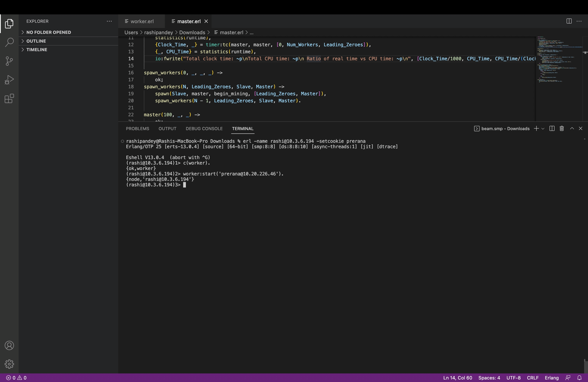The image size is (588, 382).
Task: Open notifications bell in status bar
Action: click(579, 378)
